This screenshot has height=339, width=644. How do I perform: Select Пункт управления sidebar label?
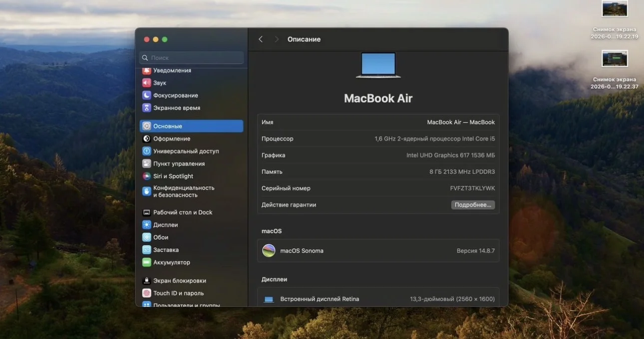(x=179, y=164)
